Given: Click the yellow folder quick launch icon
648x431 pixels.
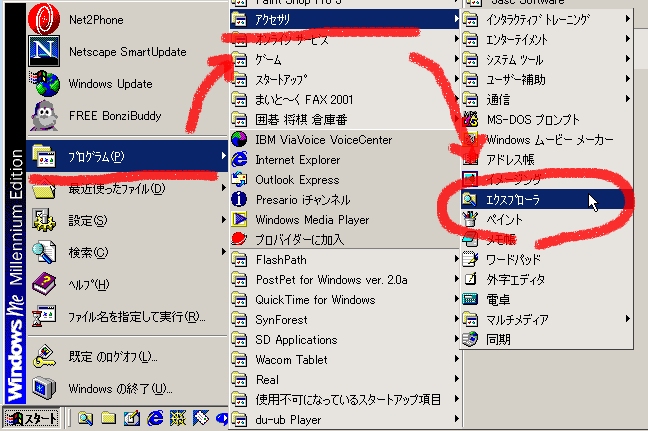Looking at the screenshot, I should coord(108,419).
